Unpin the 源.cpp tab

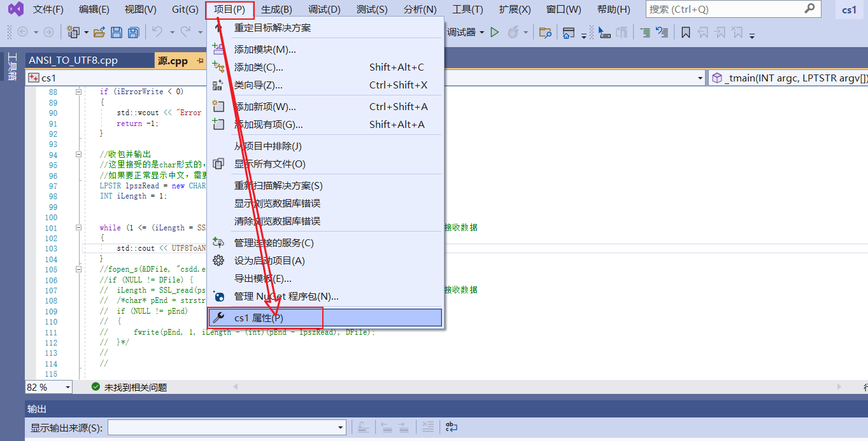[199, 61]
